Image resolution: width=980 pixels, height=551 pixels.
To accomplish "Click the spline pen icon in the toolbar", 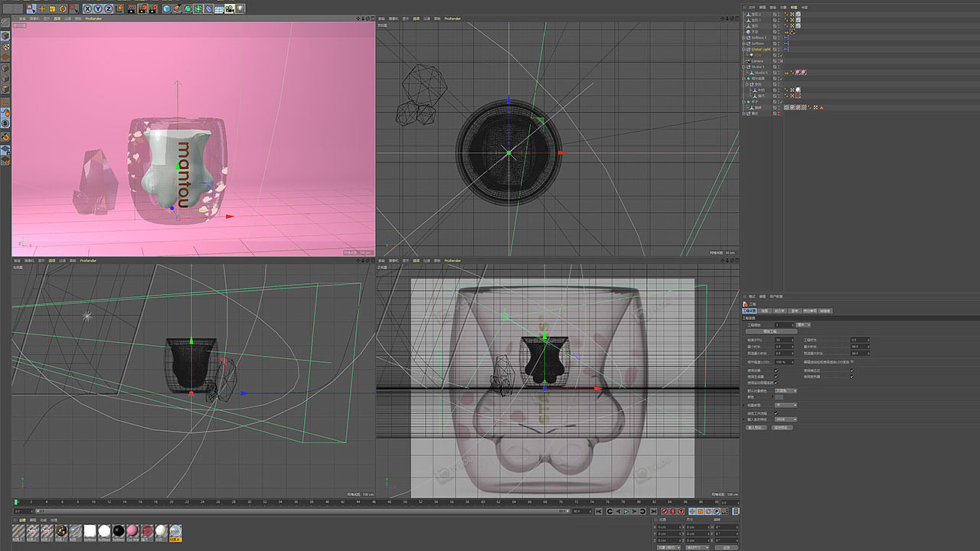I will click(x=177, y=8).
